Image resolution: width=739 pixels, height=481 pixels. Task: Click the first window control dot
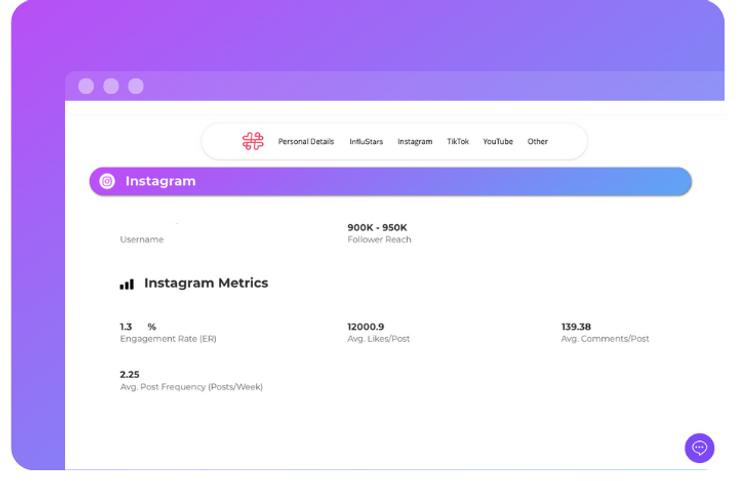tap(86, 86)
